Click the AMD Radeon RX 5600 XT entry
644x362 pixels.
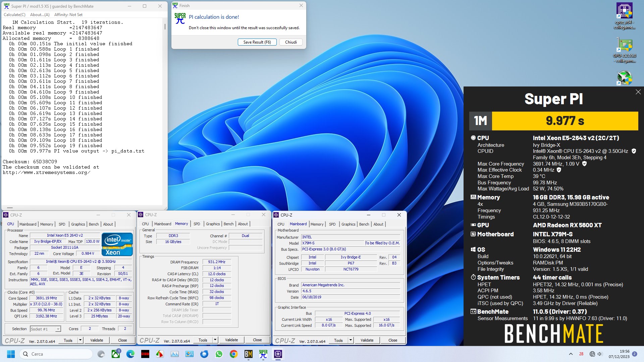567,226
